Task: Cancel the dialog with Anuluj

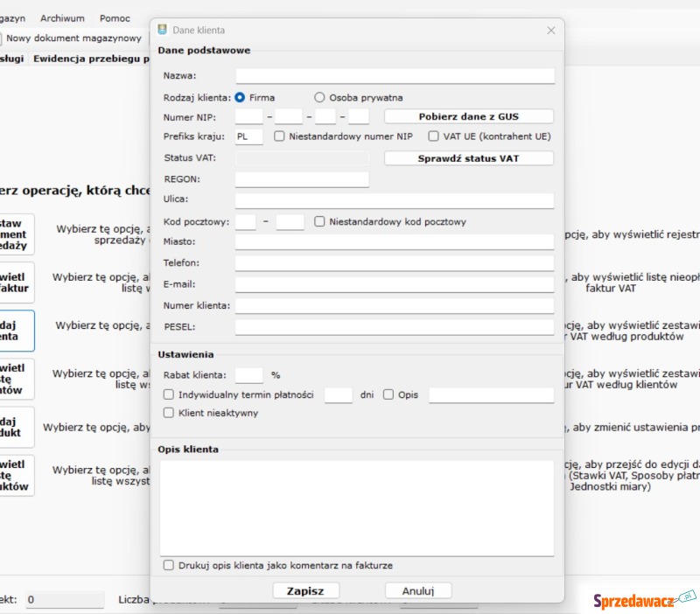Action: tap(418, 590)
